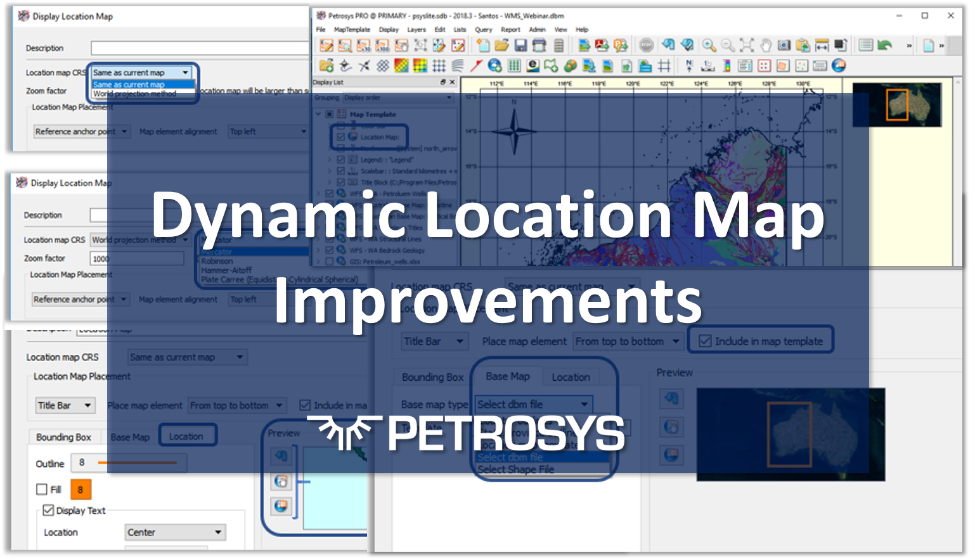The width and height of the screenshot is (975, 560).
Task: Open the Title Bar dropdown in bottom-left dialog
Action: click(65, 405)
